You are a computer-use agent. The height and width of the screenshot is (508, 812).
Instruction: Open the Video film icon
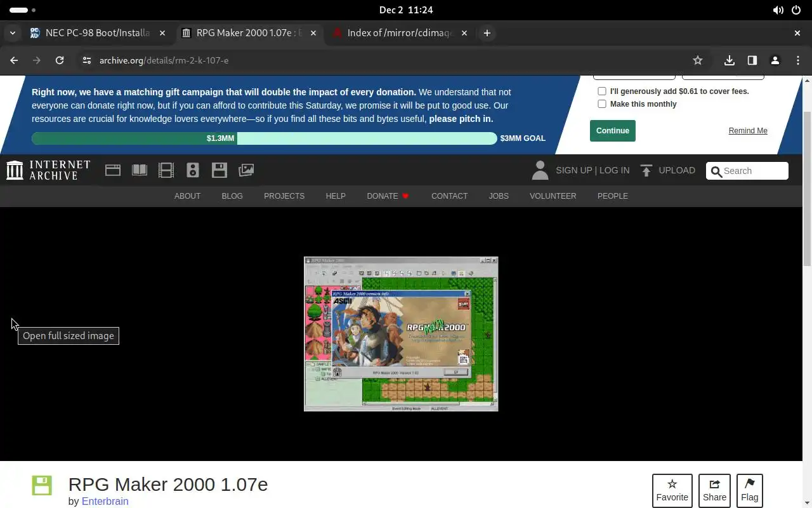tap(166, 170)
